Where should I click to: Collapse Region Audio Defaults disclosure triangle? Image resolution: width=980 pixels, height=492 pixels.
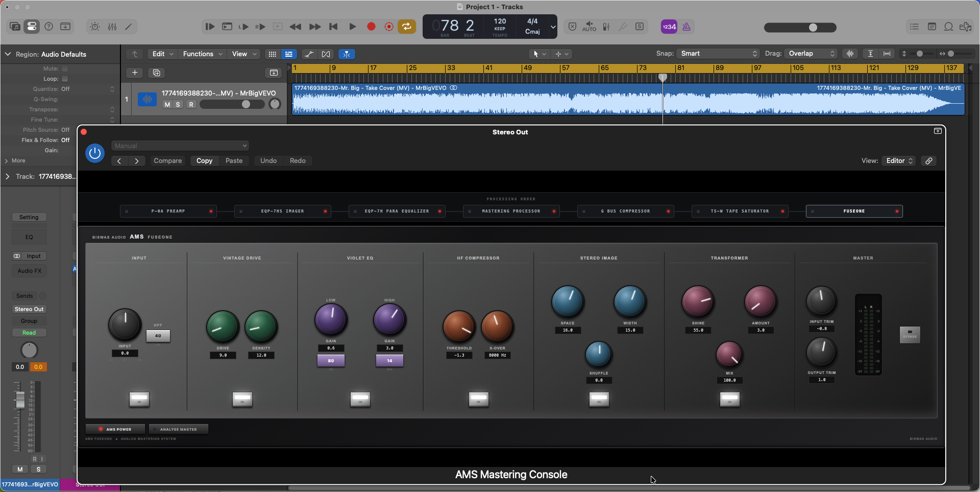tap(8, 54)
